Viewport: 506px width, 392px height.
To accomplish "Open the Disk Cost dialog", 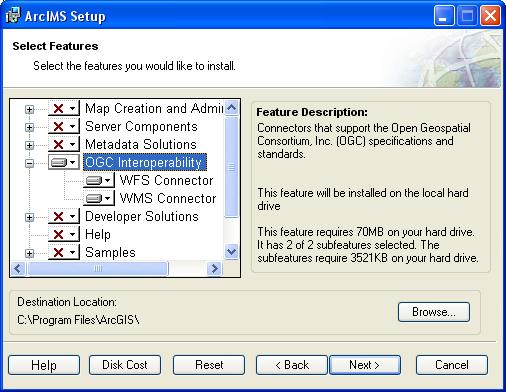I will (125, 365).
